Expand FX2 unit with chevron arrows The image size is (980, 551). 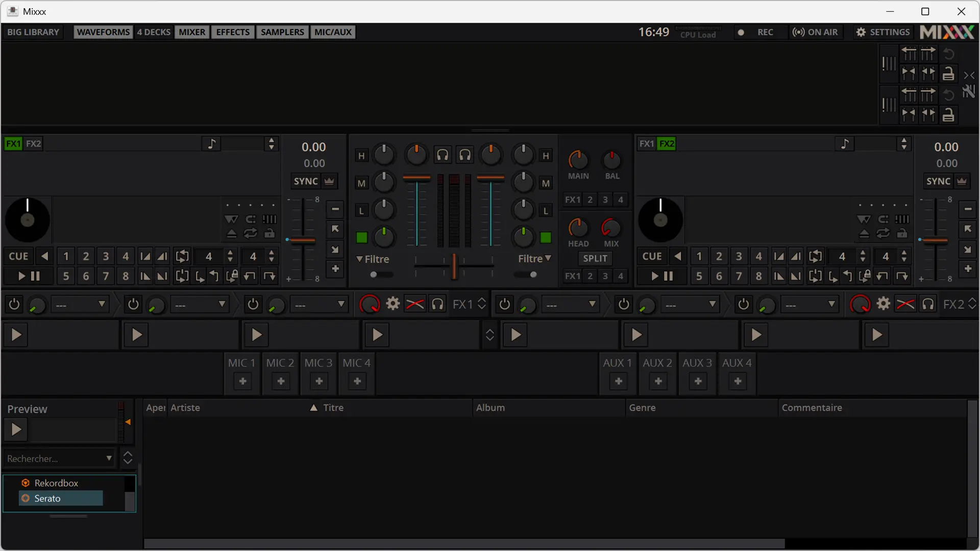pyautogui.click(x=972, y=305)
